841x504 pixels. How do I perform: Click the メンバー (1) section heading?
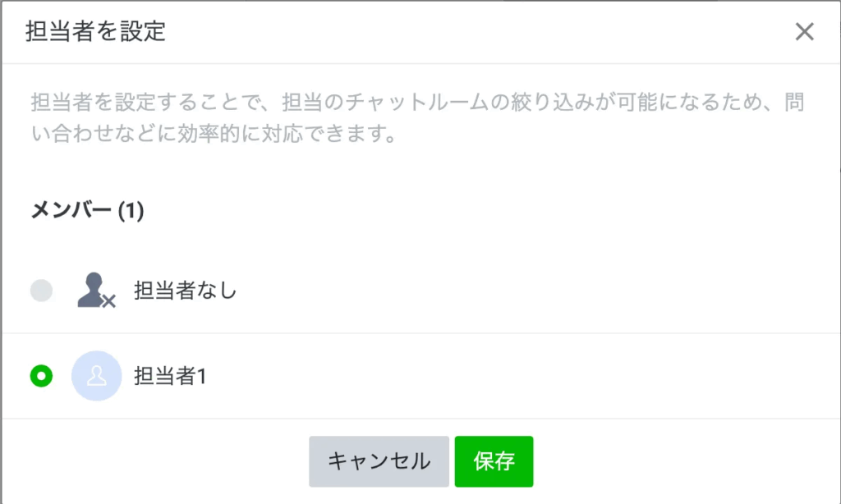(86, 211)
